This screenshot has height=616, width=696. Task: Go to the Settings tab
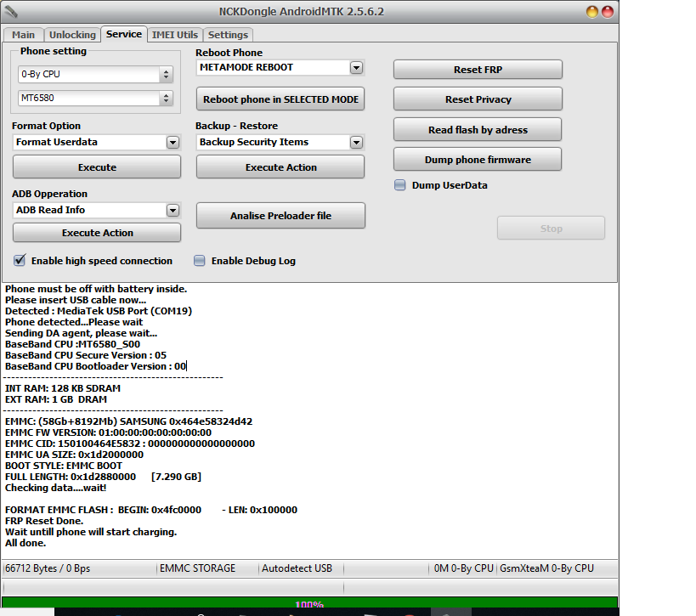228,35
